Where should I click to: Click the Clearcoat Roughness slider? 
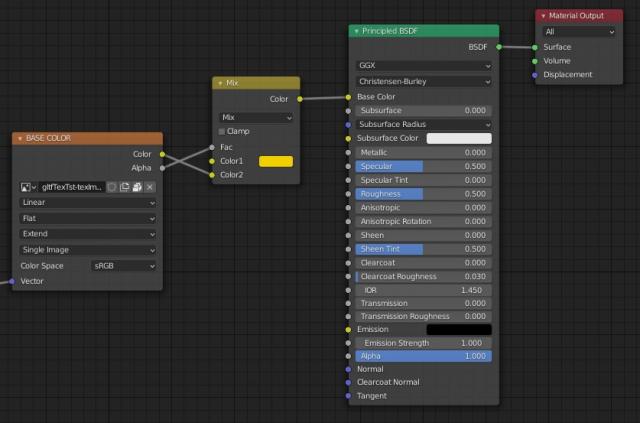pyautogui.click(x=424, y=276)
